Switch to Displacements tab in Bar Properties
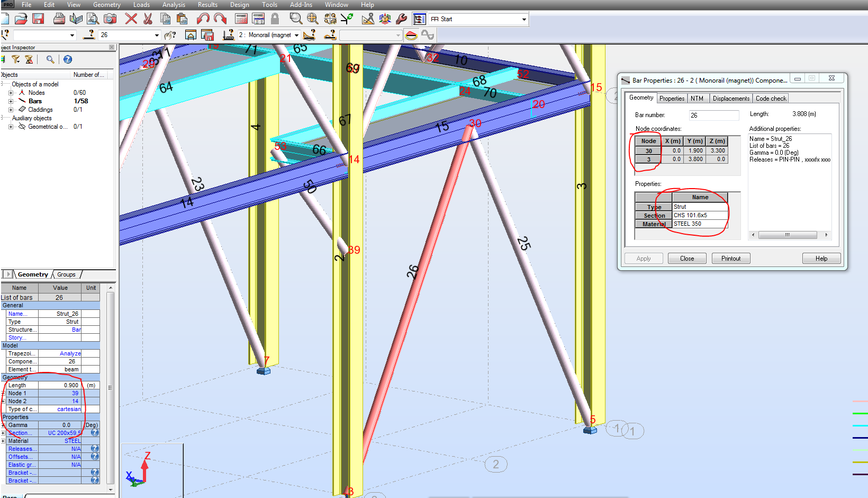This screenshot has width=868, height=498. (731, 99)
